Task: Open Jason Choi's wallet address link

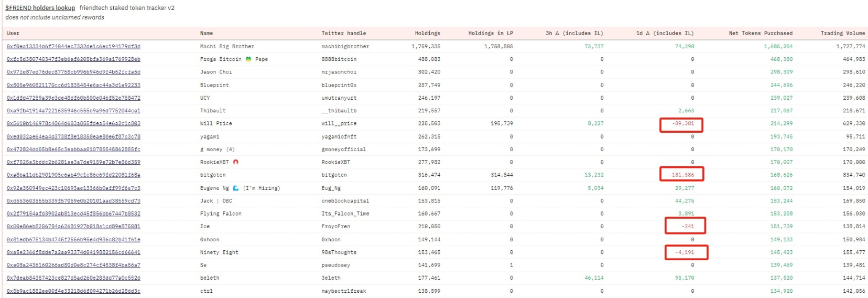Action: point(73,72)
